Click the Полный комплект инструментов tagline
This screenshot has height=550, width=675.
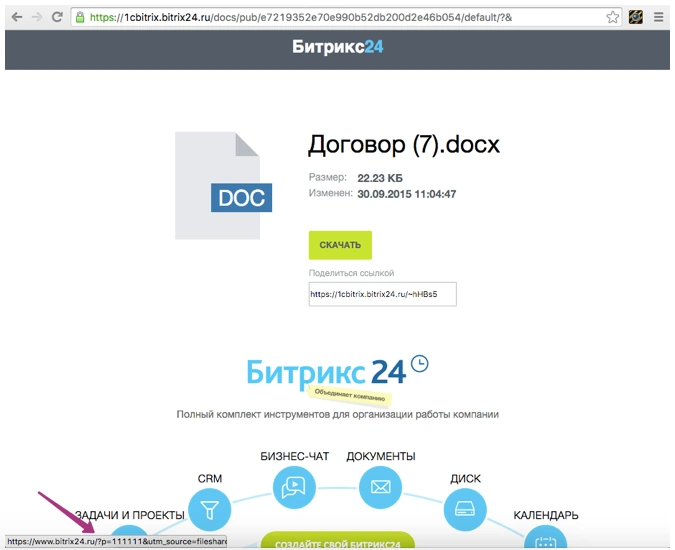click(x=338, y=414)
